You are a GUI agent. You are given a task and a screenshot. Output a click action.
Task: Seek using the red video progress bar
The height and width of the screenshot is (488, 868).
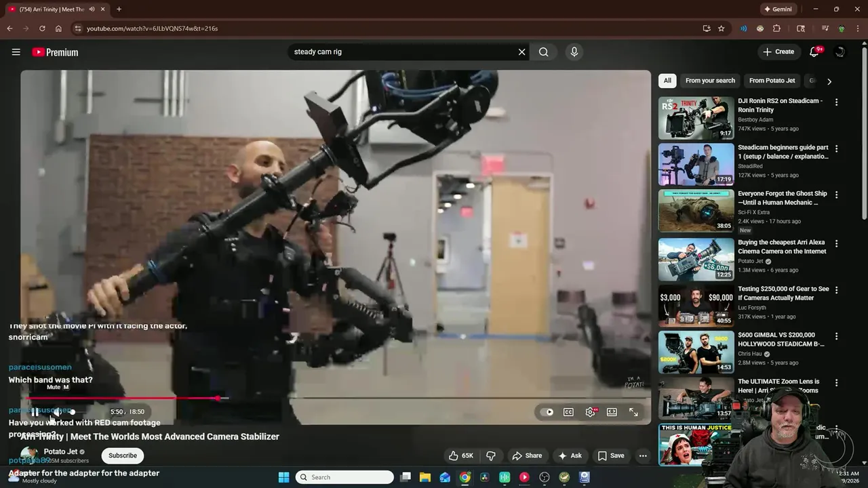[x=336, y=399]
